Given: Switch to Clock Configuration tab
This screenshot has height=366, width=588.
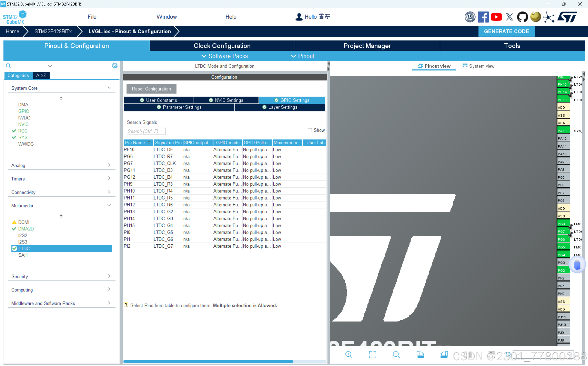Looking at the screenshot, I should [x=222, y=46].
